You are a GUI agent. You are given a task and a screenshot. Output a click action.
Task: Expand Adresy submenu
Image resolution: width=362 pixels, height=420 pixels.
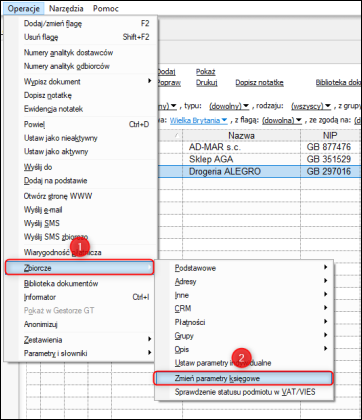click(245, 281)
